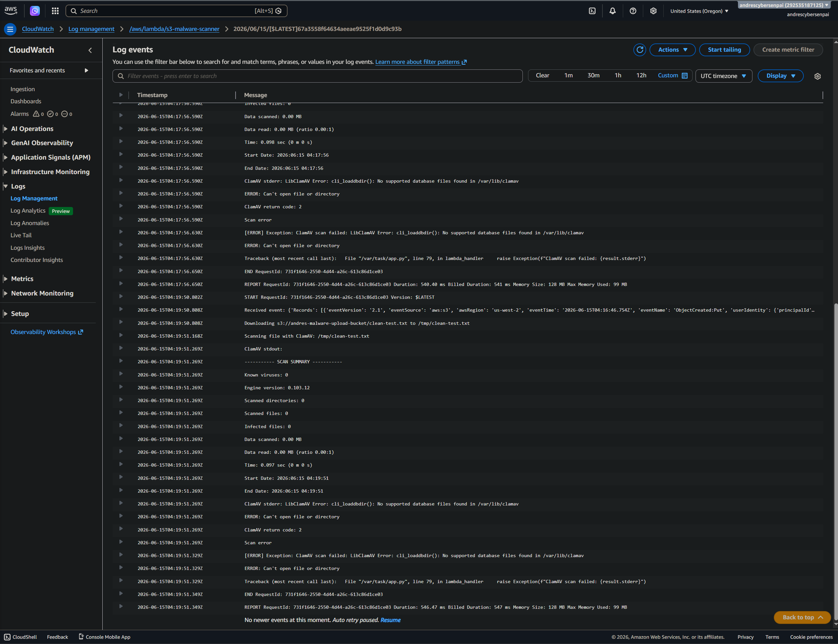Open the andrescybersenpai account menu
This screenshot has width=838, height=644.
click(784, 5)
